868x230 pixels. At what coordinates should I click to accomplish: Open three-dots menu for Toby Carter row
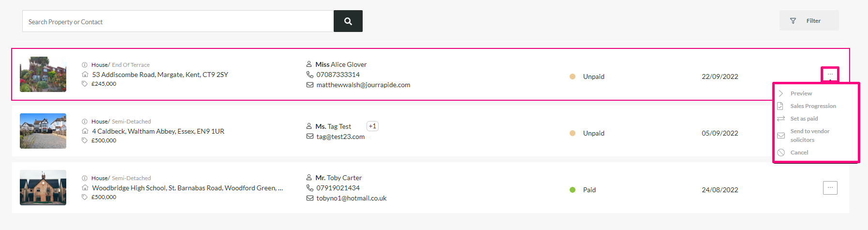point(830,188)
